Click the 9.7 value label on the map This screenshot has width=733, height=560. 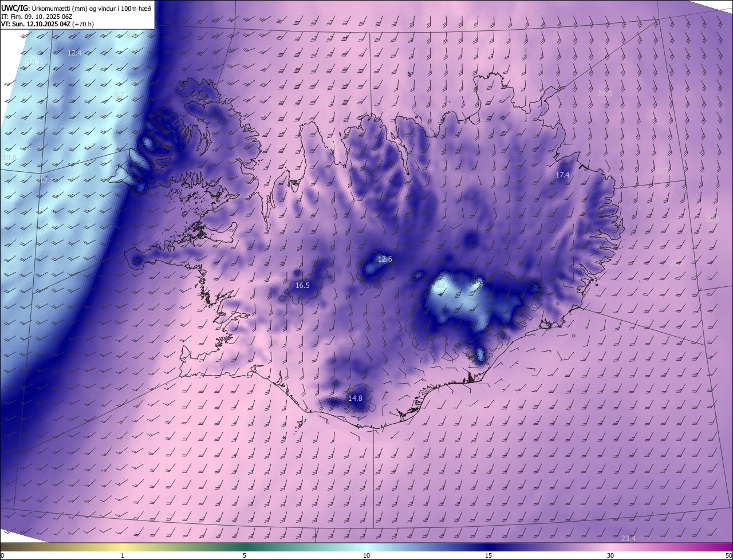[119, 94]
